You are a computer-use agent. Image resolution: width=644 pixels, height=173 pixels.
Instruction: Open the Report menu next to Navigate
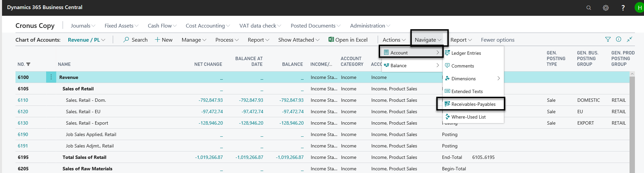pyautogui.click(x=461, y=40)
